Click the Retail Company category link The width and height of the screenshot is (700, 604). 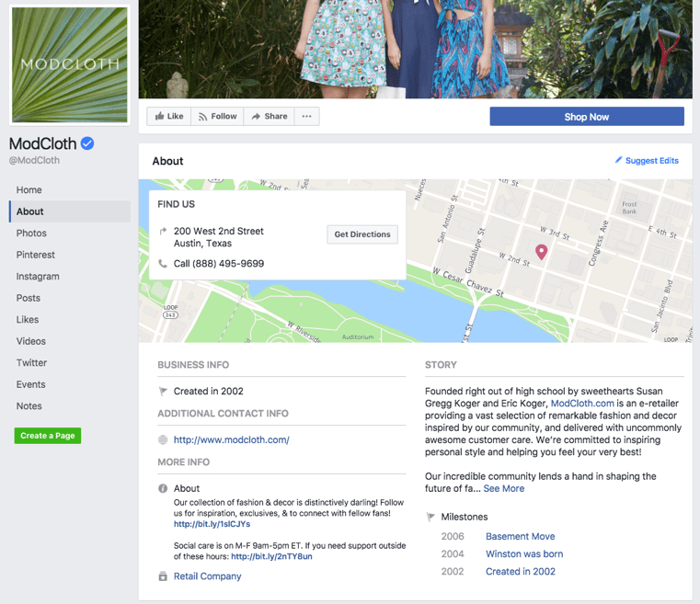click(208, 576)
